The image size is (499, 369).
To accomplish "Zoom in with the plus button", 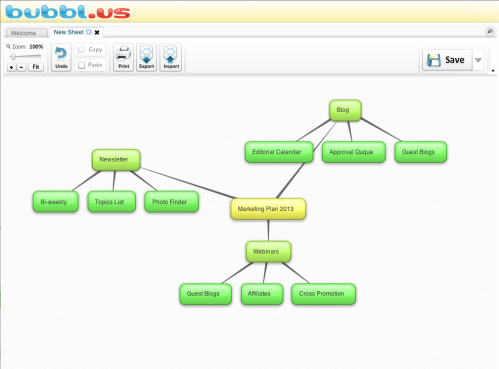I will [x=11, y=67].
